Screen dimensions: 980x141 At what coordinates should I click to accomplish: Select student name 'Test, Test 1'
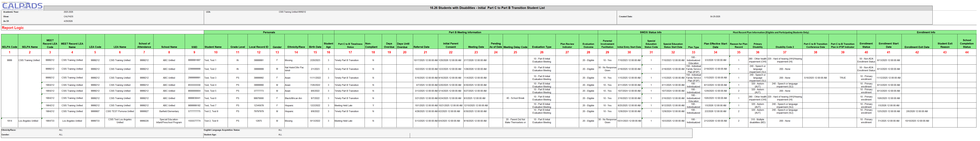click(x=210, y=60)
